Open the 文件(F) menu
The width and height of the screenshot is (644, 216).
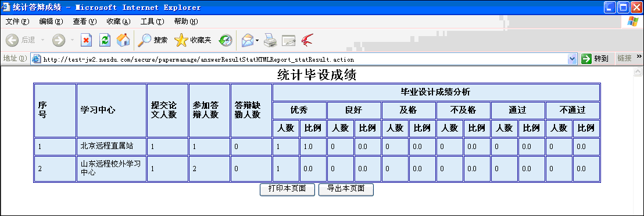coord(17,22)
